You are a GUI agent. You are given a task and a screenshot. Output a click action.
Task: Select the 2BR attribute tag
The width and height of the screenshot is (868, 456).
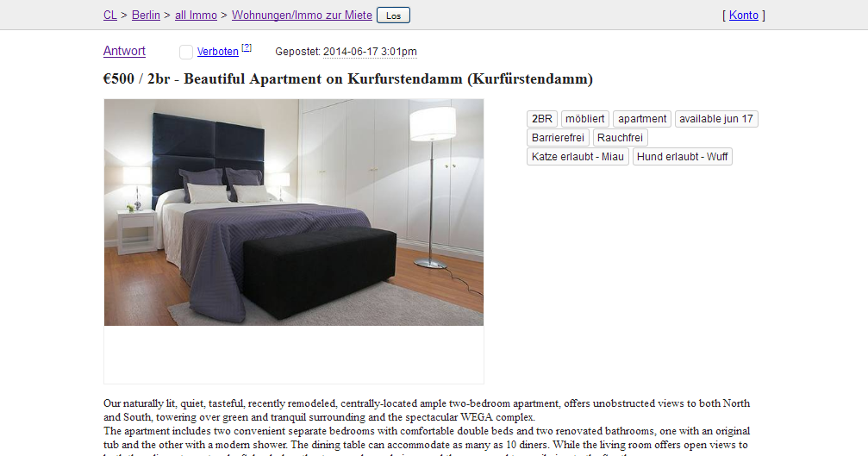pos(542,119)
